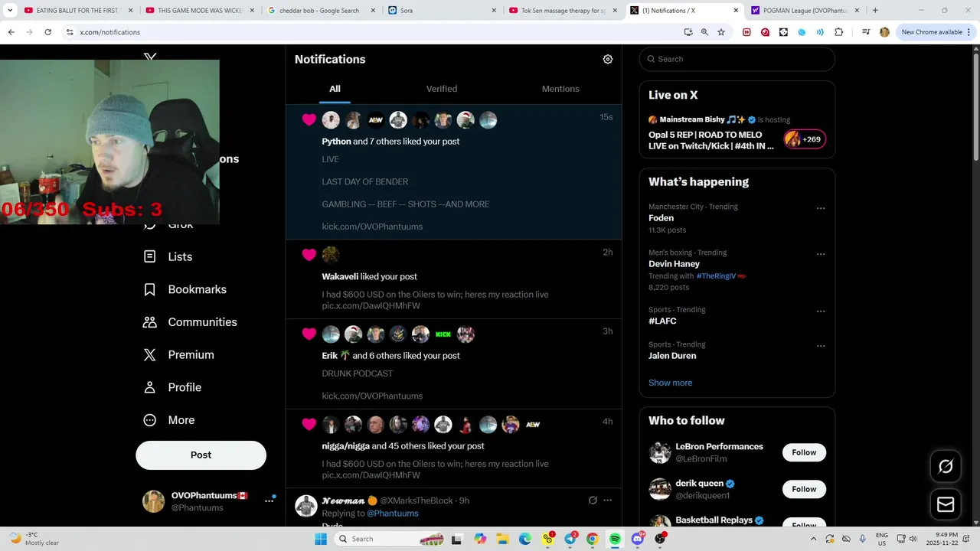This screenshot has width=980, height=551.
Task: Open Discord from the taskbar
Action: 637,539
